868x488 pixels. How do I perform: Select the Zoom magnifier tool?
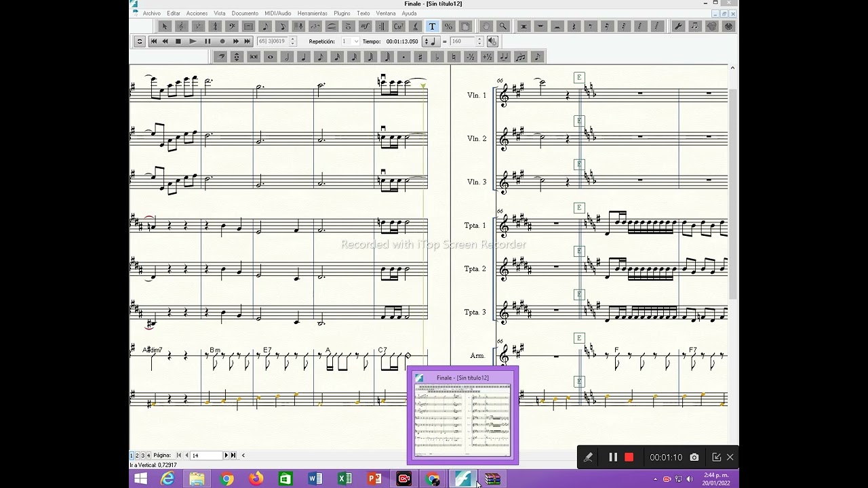tap(503, 26)
